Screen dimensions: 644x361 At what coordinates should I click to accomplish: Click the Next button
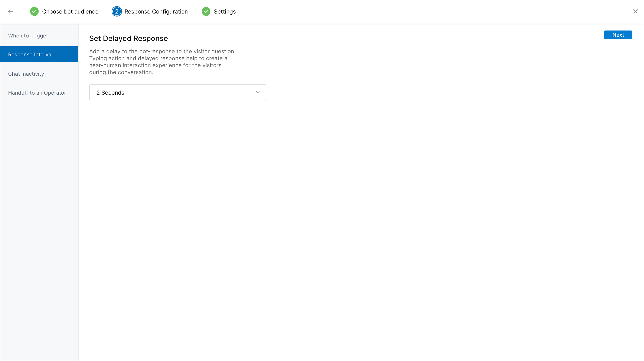[618, 35]
